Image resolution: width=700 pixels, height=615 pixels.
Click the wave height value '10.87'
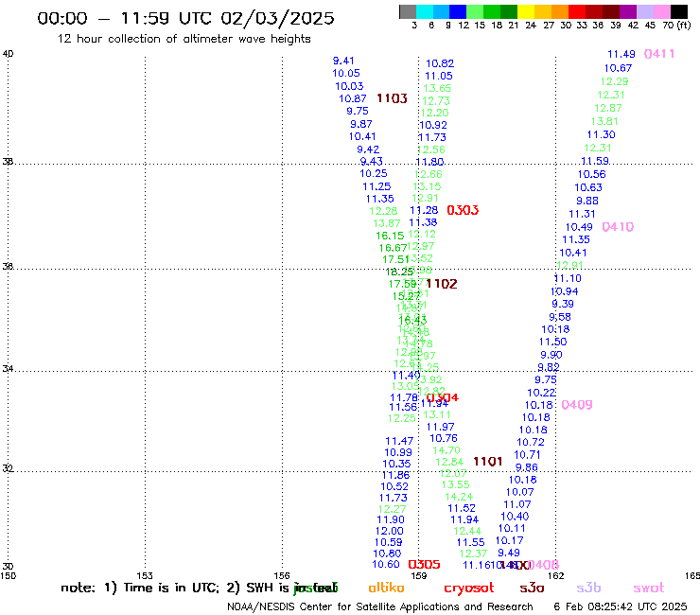click(x=353, y=98)
